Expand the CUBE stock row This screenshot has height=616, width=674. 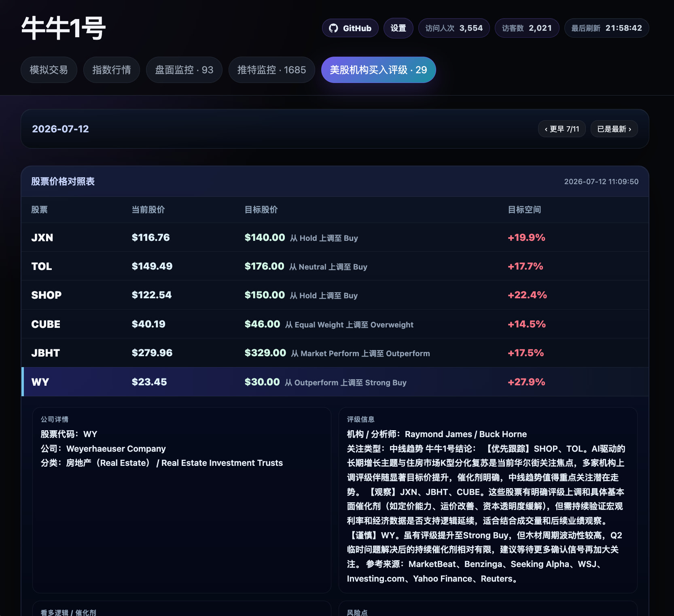tap(335, 324)
